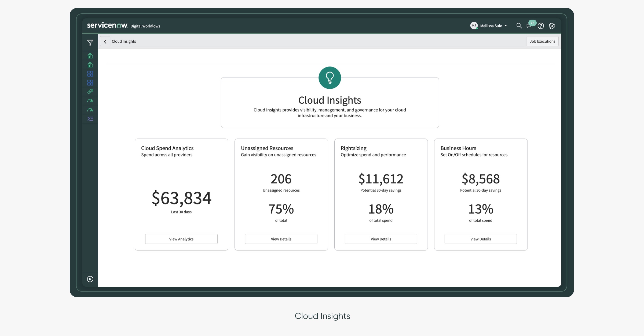
Task: Click the MS user avatar
Action: point(474,26)
